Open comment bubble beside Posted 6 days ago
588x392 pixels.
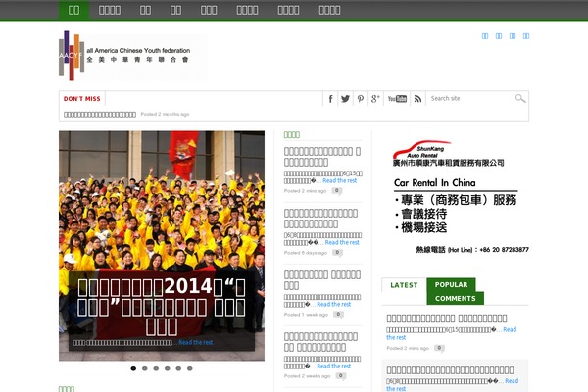point(337,253)
